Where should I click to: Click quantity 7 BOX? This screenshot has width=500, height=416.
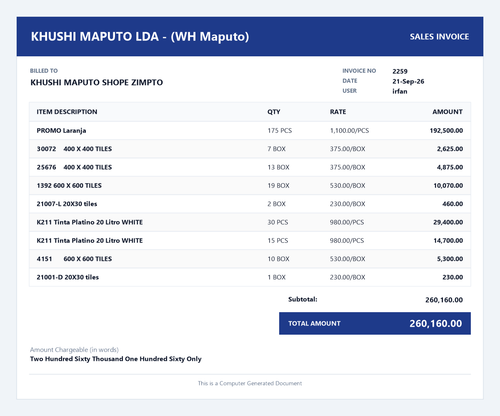(276, 149)
